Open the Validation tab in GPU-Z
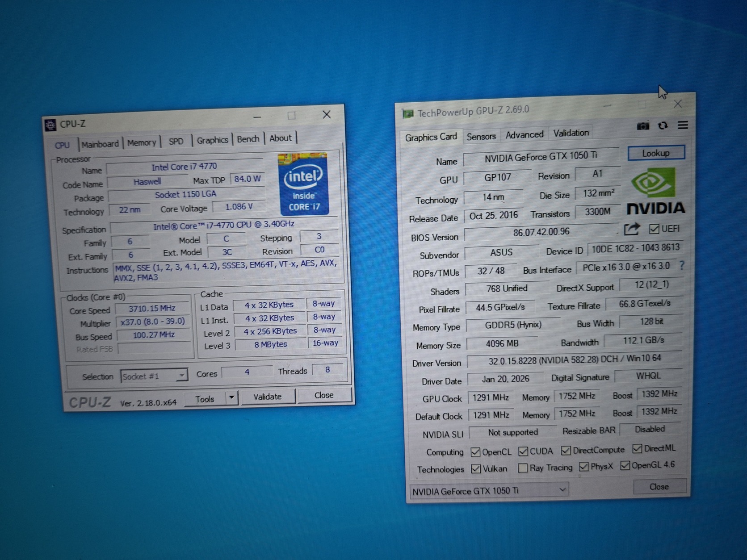This screenshot has width=747, height=560. (571, 133)
